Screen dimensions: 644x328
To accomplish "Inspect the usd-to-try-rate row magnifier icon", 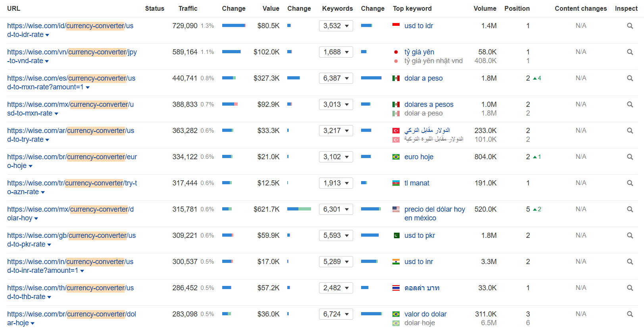I will (x=630, y=131).
